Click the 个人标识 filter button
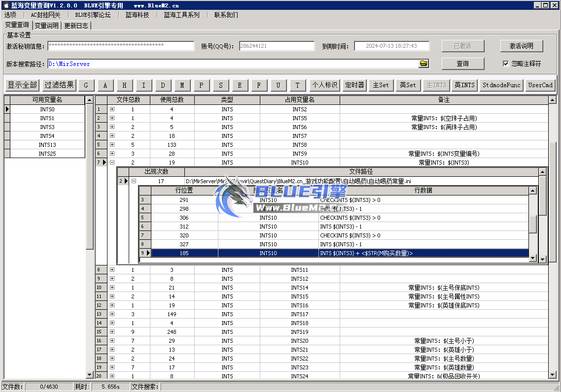 (x=324, y=85)
